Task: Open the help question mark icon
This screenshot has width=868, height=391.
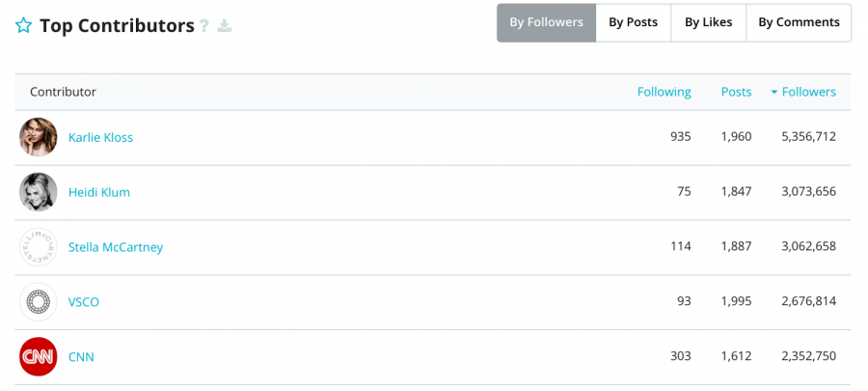Action: [x=204, y=26]
